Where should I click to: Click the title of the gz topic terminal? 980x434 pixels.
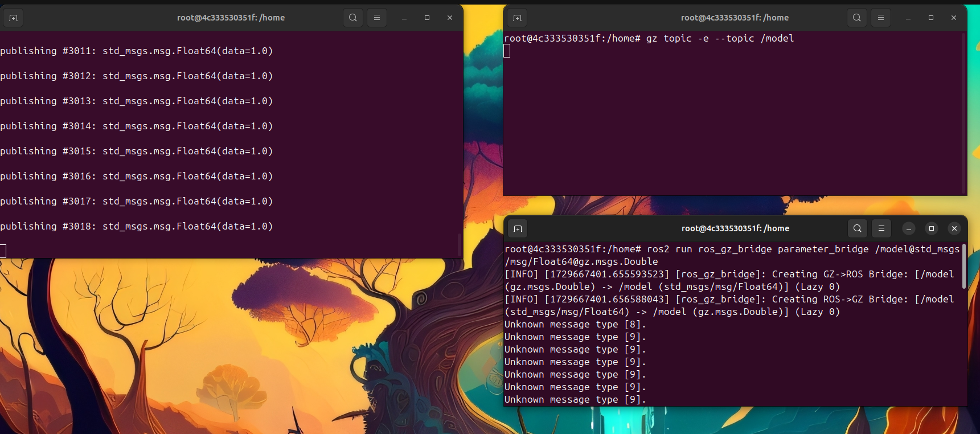tap(735, 18)
